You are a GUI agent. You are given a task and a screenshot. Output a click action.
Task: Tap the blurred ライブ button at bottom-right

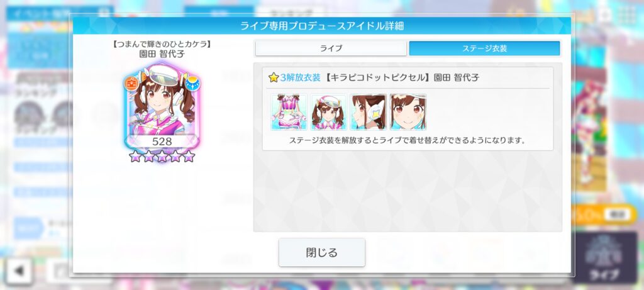pyautogui.click(x=606, y=258)
